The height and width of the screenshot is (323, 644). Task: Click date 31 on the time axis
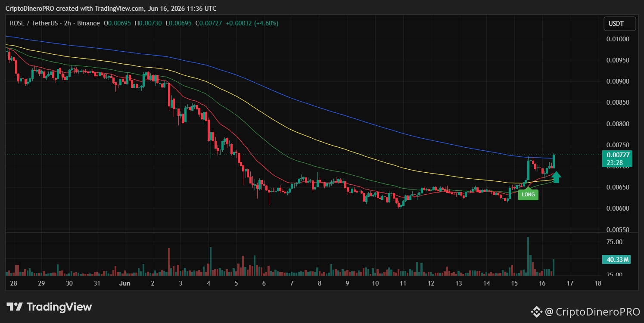tap(97, 283)
